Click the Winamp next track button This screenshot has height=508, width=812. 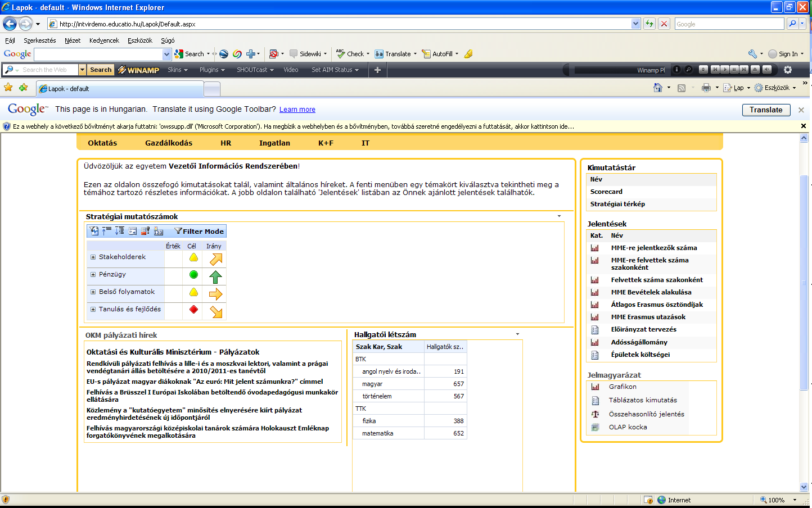coord(744,70)
